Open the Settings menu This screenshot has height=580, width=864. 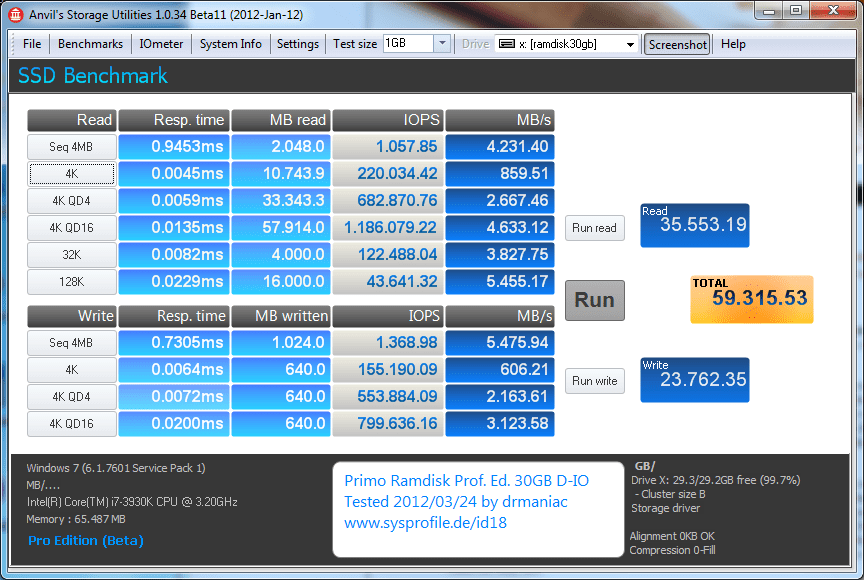click(x=298, y=44)
